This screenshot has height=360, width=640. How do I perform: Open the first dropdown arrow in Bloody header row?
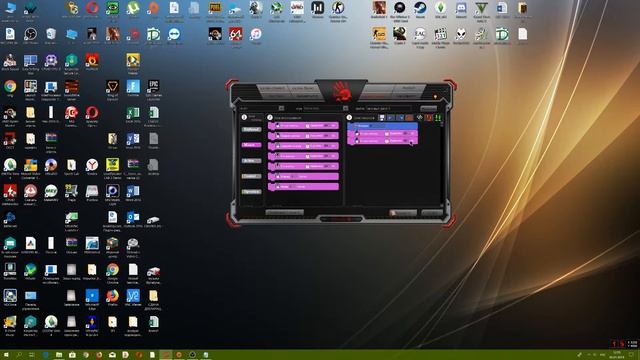coord(281,108)
